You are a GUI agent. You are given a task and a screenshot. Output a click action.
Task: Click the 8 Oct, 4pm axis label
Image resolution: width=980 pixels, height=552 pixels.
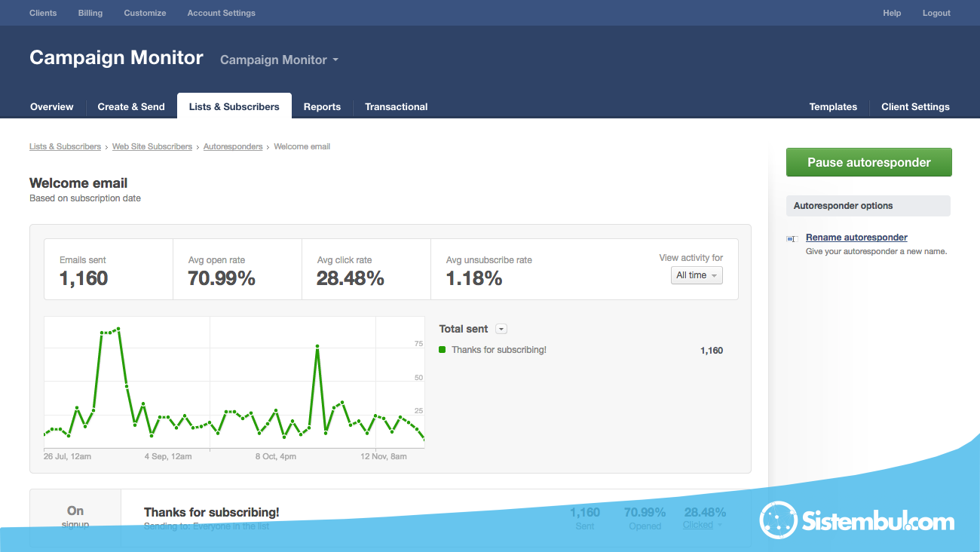[x=276, y=456]
